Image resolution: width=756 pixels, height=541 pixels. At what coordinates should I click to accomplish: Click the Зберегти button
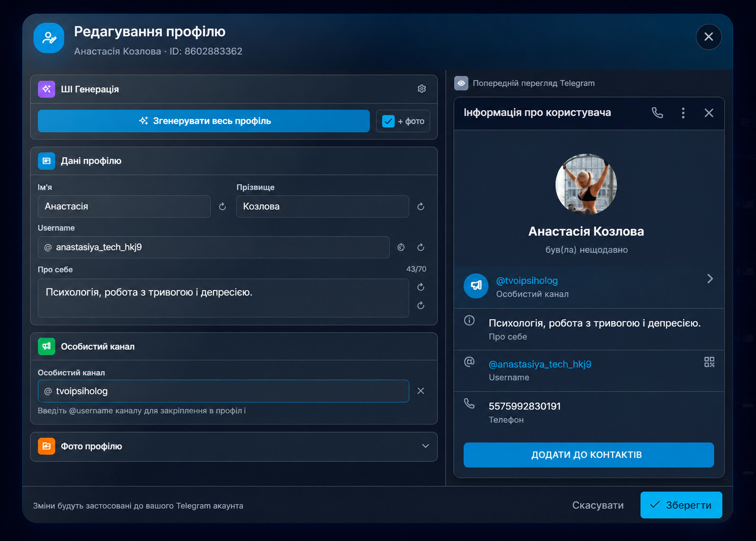click(681, 505)
